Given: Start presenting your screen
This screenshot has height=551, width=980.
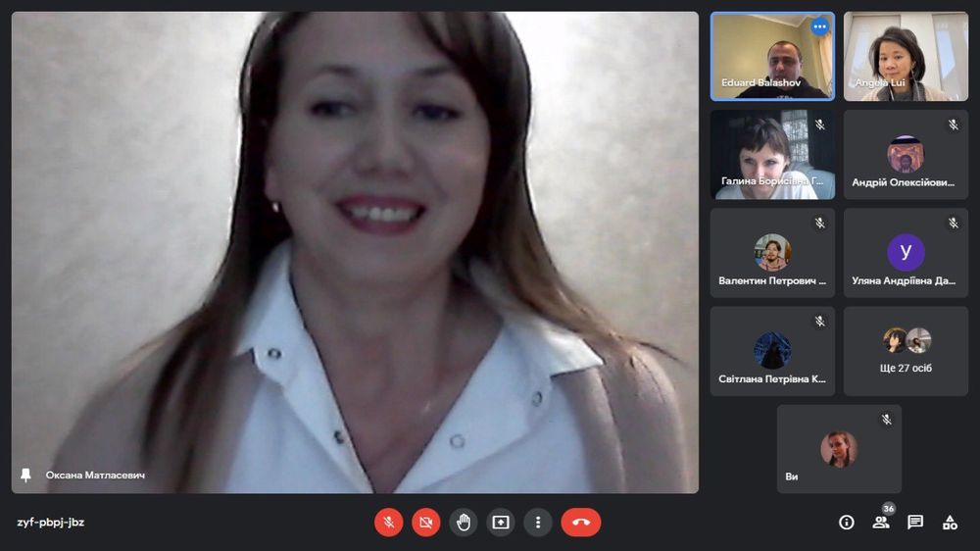Looking at the screenshot, I should pyautogui.click(x=501, y=523).
